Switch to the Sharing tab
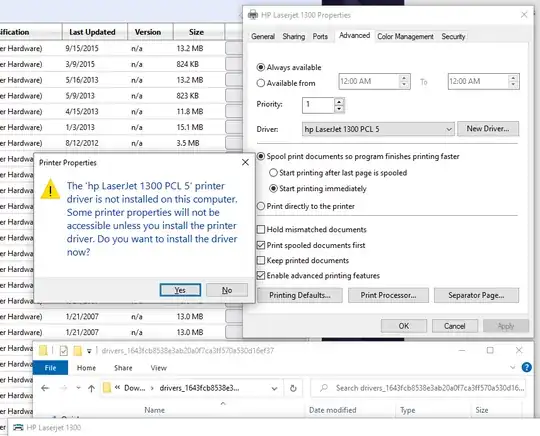The image size is (540, 436). [293, 36]
